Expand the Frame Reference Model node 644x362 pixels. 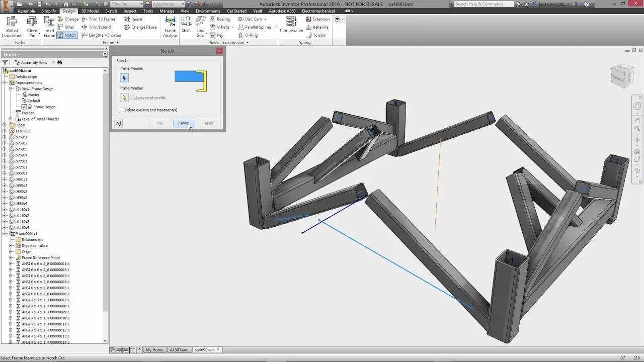[11, 257]
